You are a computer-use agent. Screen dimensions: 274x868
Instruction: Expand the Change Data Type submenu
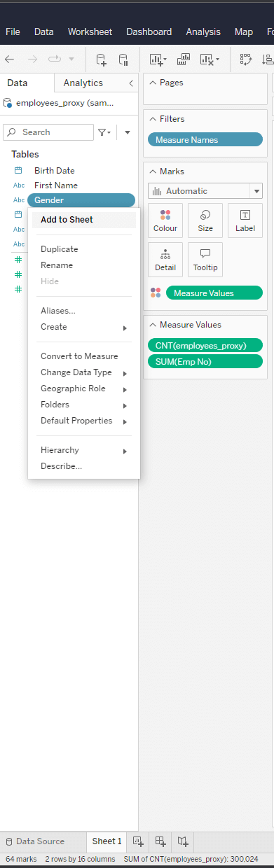(84, 372)
